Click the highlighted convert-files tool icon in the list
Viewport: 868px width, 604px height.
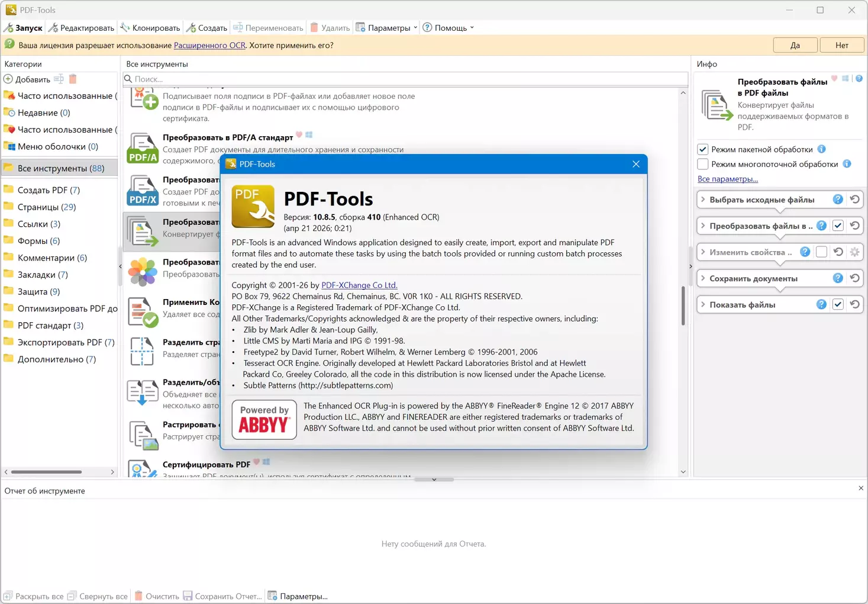(x=143, y=231)
